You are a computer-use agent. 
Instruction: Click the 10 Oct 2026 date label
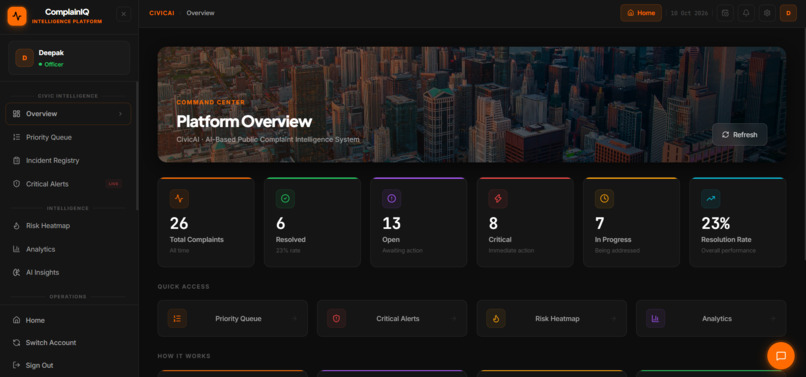[x=689, y=13]
